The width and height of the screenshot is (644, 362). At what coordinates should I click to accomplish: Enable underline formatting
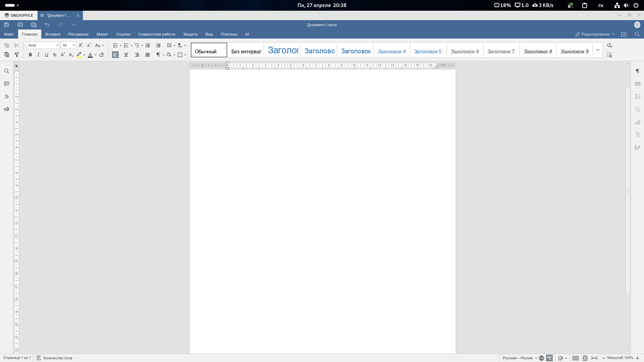[x=46, y=55]
